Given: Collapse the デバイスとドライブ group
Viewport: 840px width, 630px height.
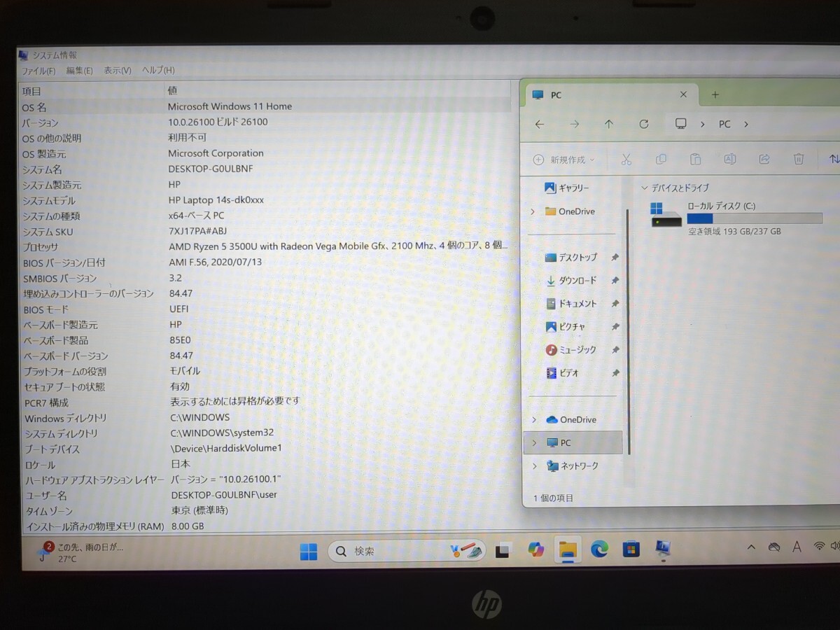Looking at the screenshot, I should point(645,188).
